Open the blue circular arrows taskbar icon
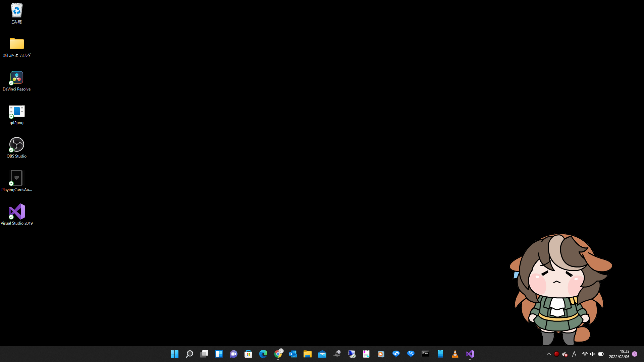 [x=396, y=354]
